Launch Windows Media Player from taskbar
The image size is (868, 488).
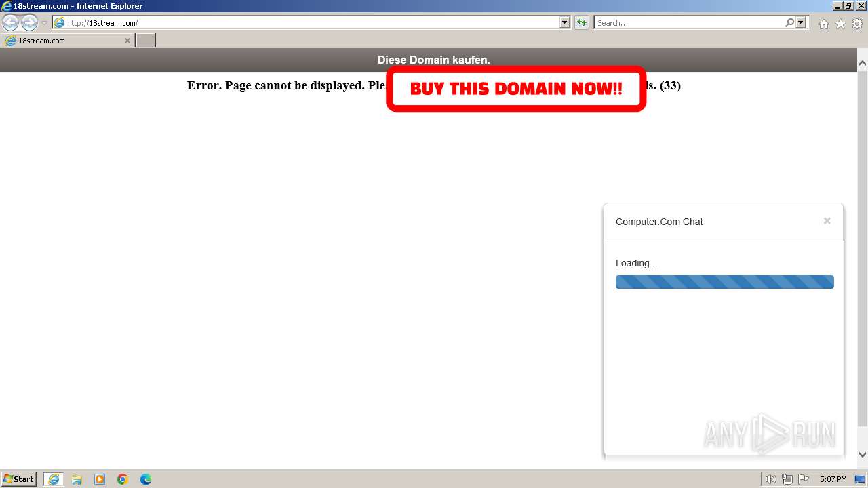(x=100, y=479)
